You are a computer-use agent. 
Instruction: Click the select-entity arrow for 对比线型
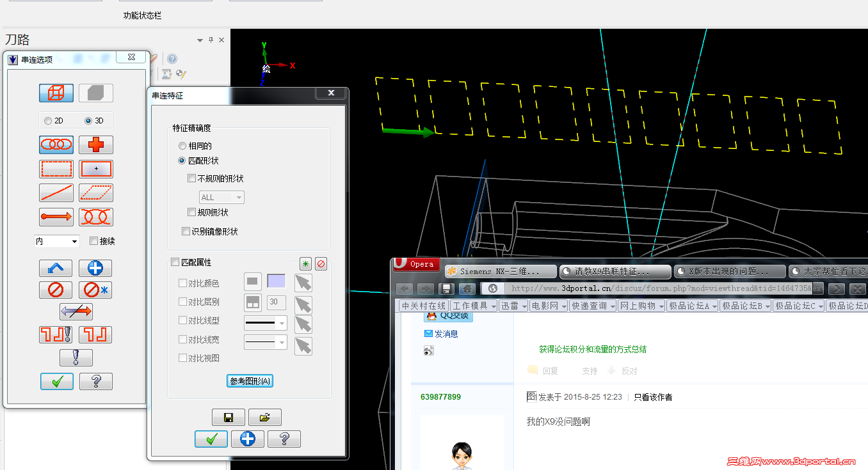click(x=303, y=325)
